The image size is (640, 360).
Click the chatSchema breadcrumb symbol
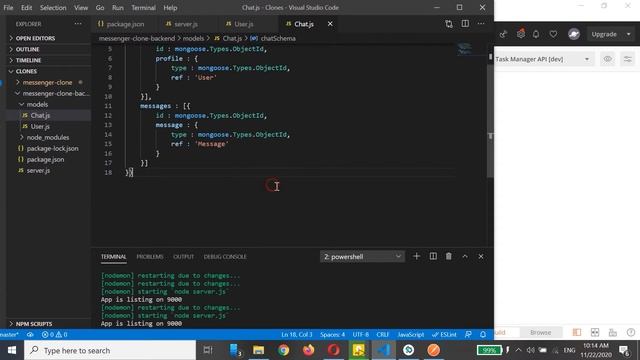(x=278, y=38)
